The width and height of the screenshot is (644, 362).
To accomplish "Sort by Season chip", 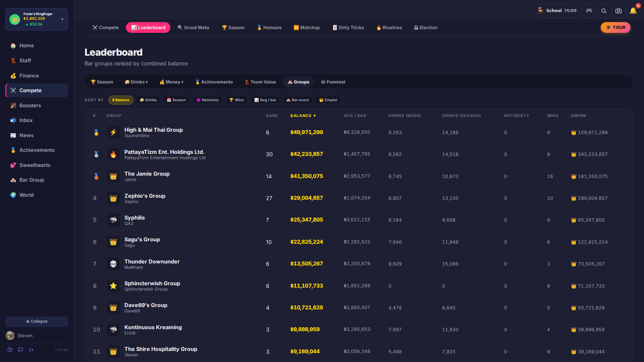I will coord(176,100).
